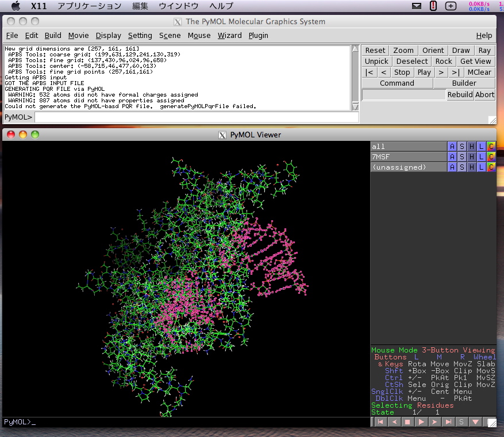Jump to last frame in viewer controls
The image size is (504, 437).
[448, 422]
